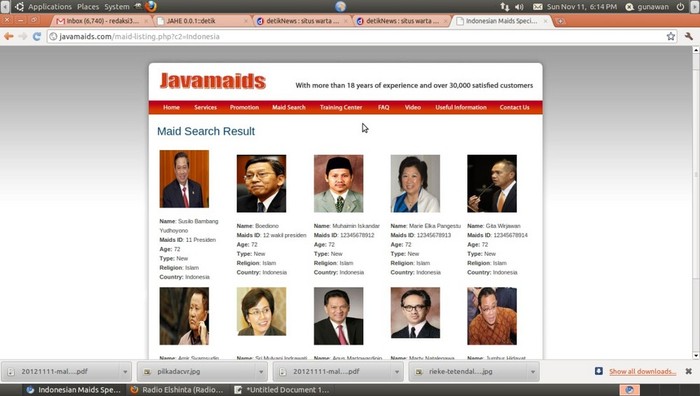
Task: Click the Maid Search Result heading
Action: (206, 131)
